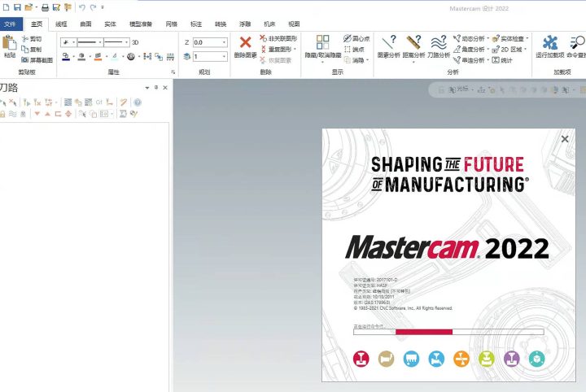
Task: Click the Print icon in quick access toolbar
Action: pyautogui.click(x=46, y=7)
